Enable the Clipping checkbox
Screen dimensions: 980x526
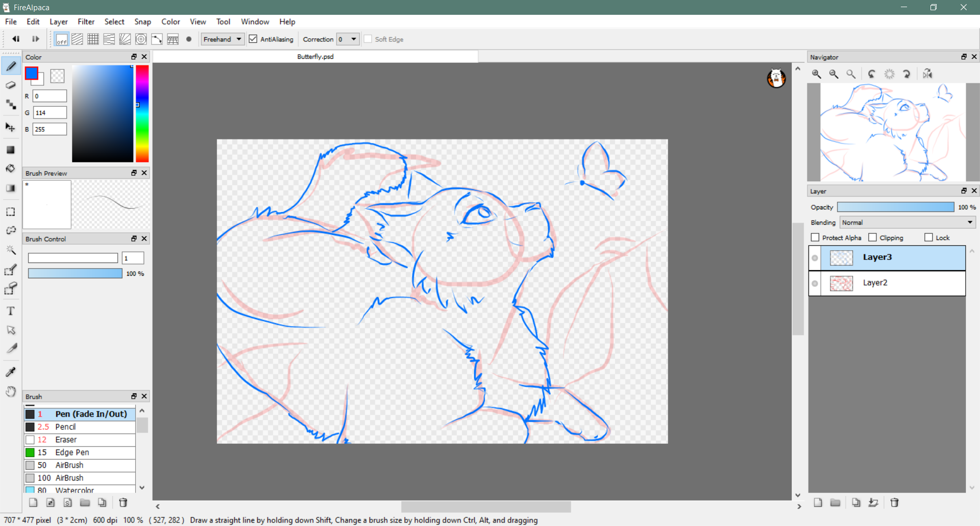coord(873,237)
